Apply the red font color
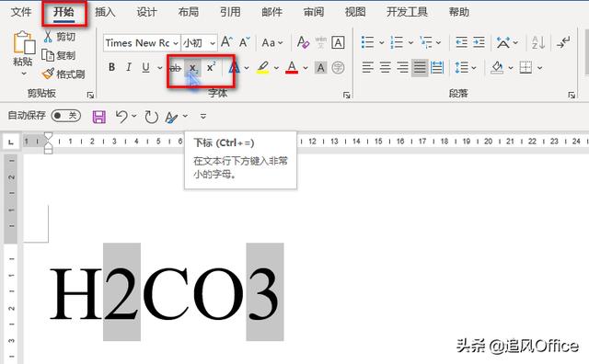Screen dimensions: 589x364 (292, 68)
